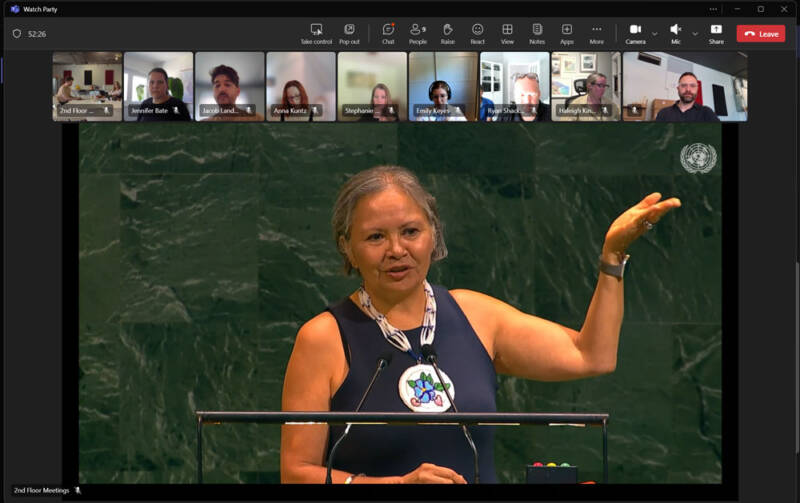Toggle the Camera on or off
The height and width of the screenshot is (503, 800).
(x=635, y=34)
